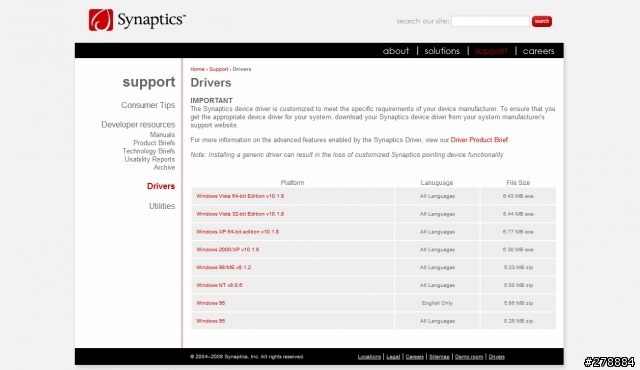This screenshot has width=640, height=370.
Task: Open Developer resources in sidebar
Action: click(x=138, y=124)
